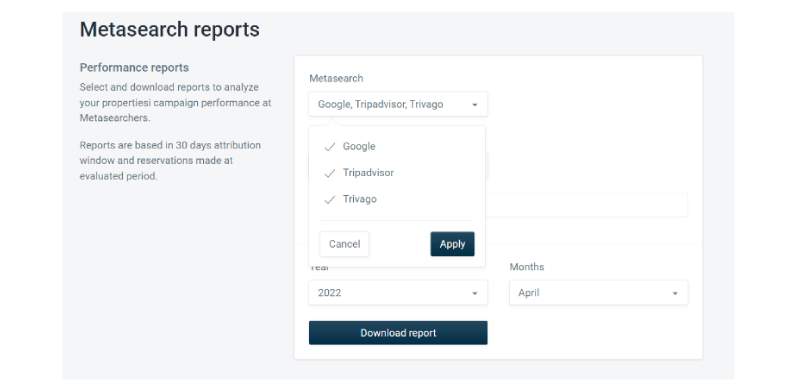Click the Metasearch reports heading

click(x=169, y=29)
